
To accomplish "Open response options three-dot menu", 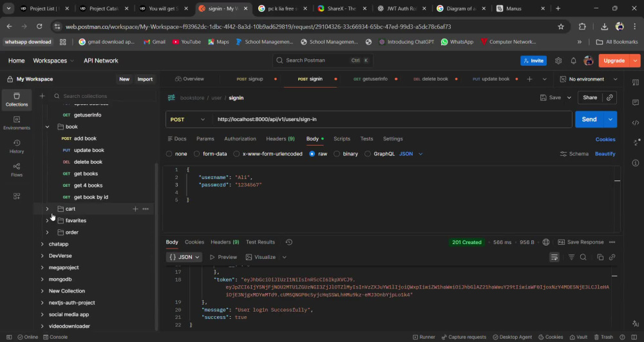I will click(612, 242).
